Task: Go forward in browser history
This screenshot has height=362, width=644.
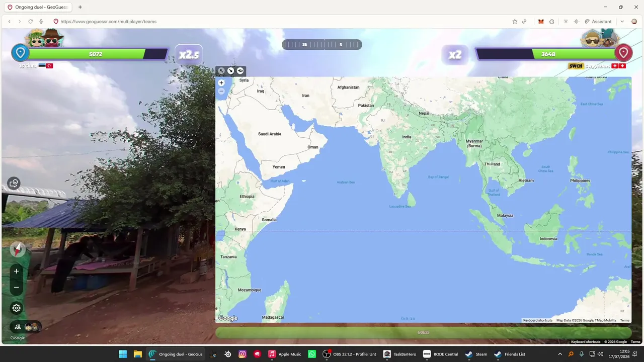Action: coord(20,22)
